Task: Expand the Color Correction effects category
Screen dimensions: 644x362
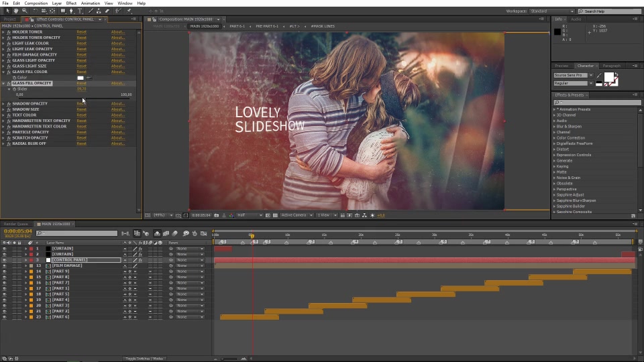Action: click(555, 138)
